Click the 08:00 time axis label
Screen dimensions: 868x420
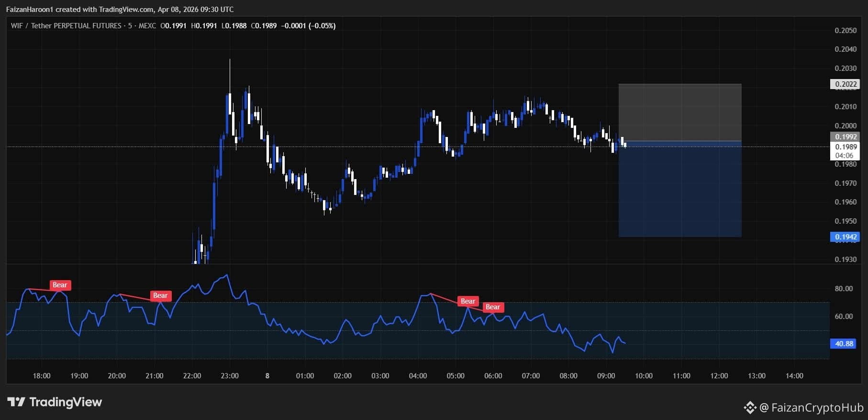pyautogui.click(x=568, y=376)
